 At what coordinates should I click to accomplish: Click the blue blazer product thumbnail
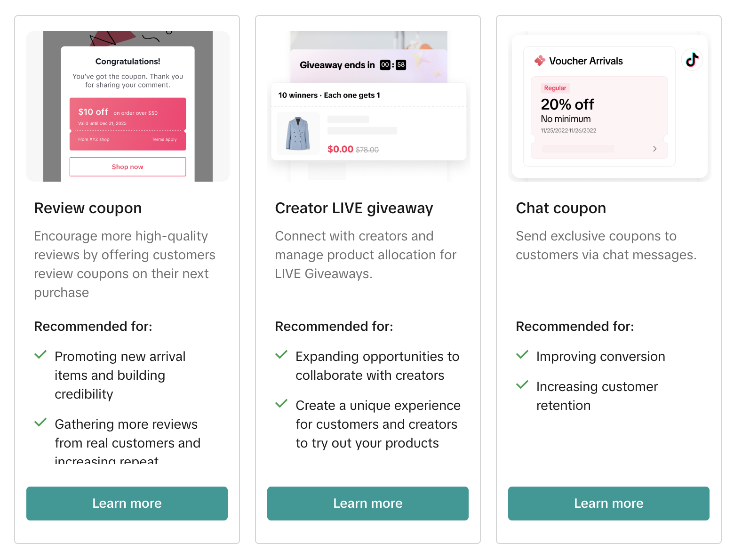[298, 134]
